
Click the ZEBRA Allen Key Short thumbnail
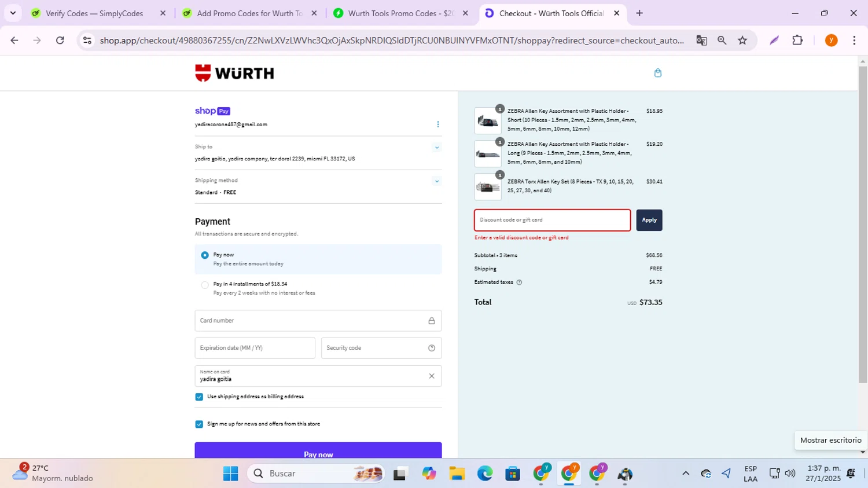click(x=488, y=121)
